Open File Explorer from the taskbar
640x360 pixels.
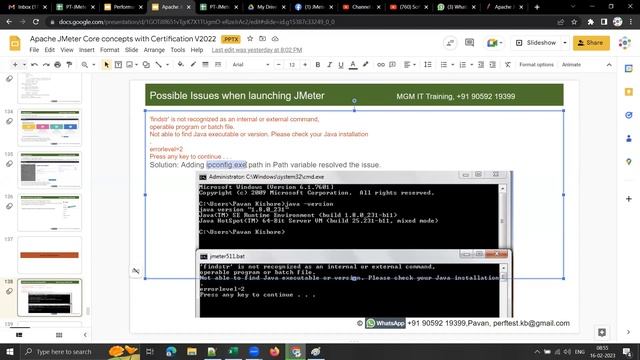[x=192, y=351]
